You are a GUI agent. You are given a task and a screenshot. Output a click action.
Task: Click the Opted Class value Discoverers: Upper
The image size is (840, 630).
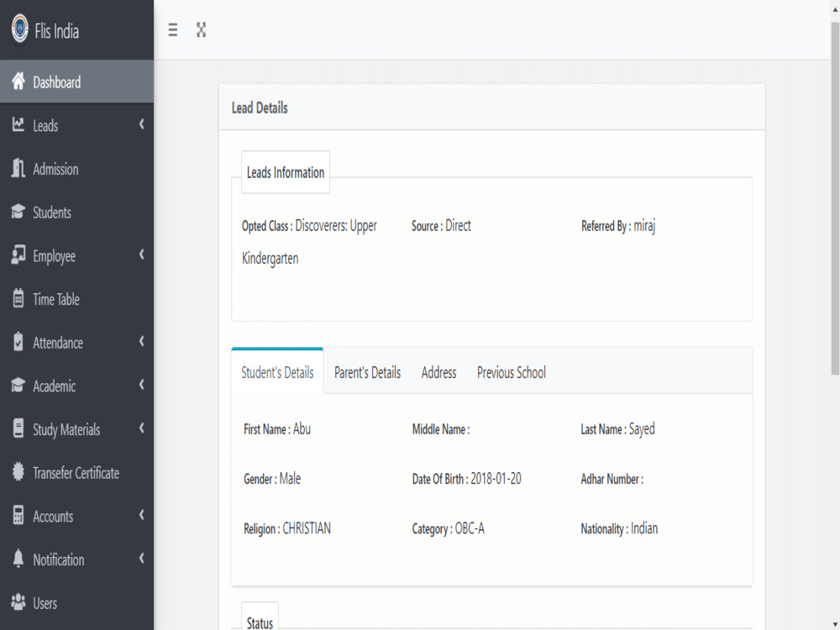[336, 226]
